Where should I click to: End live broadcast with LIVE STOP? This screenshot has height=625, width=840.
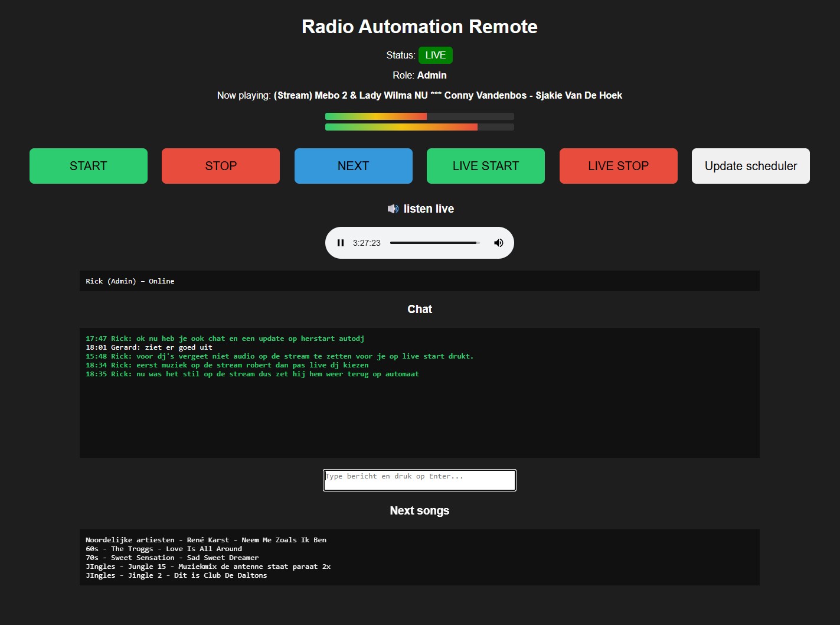tap(618, 166)
